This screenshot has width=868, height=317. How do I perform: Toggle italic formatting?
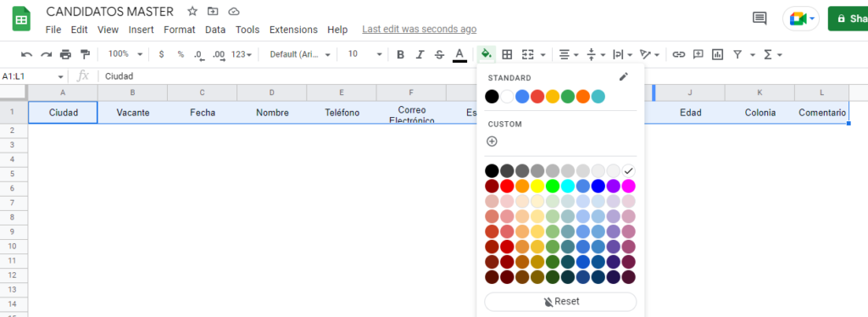point(420,54)
